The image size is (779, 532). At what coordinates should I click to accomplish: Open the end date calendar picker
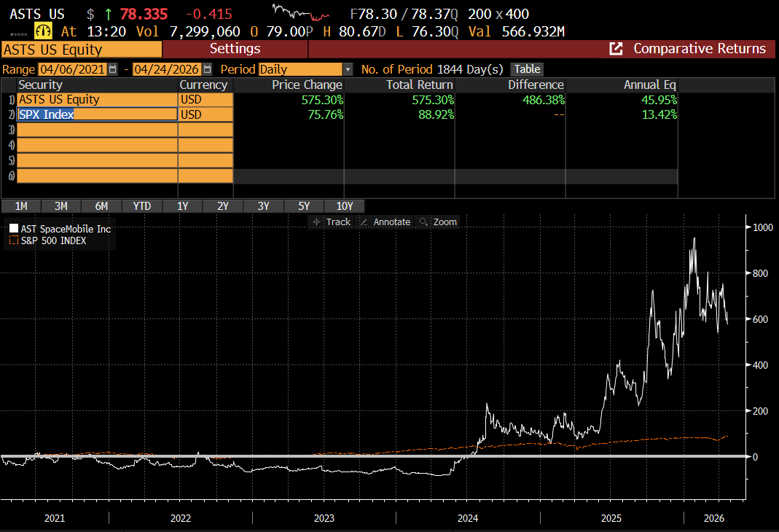[x=207, y=69]
